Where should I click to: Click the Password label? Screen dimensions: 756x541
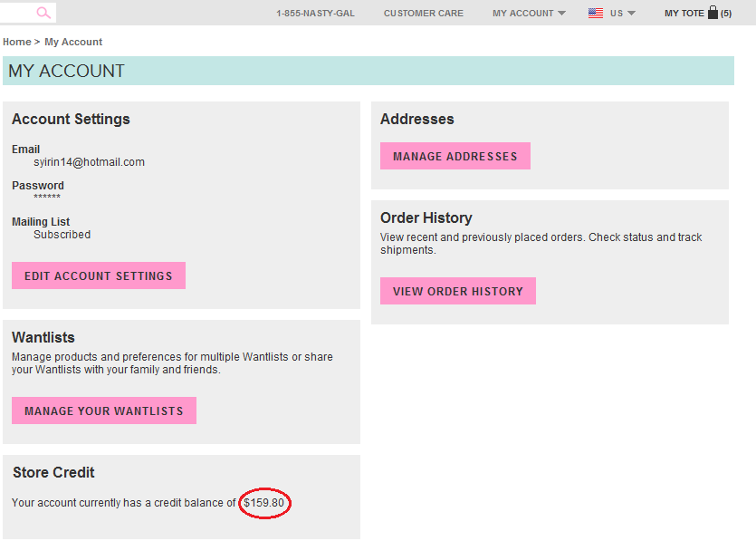38,186
